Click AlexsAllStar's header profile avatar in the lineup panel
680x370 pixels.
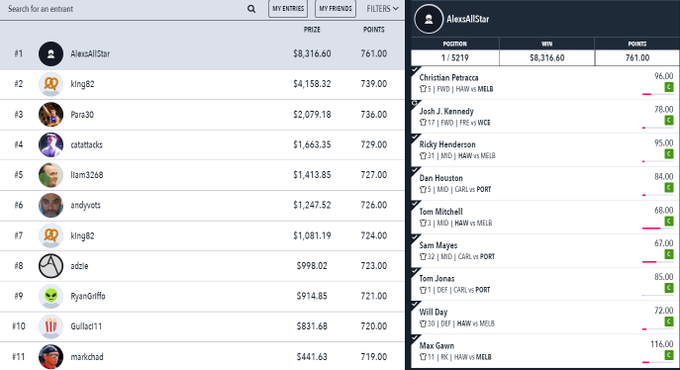click(x=428, y=19)
